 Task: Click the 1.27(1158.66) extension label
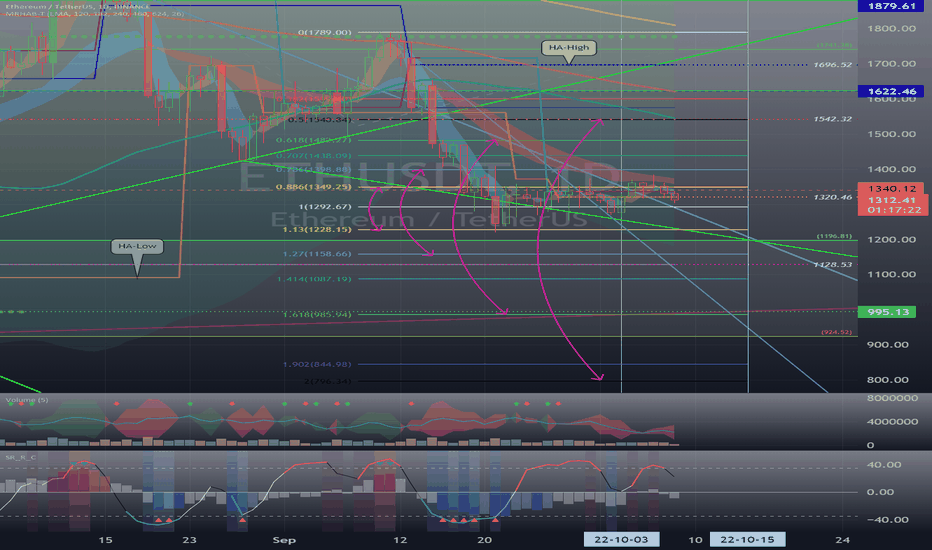tap(317, 254)
